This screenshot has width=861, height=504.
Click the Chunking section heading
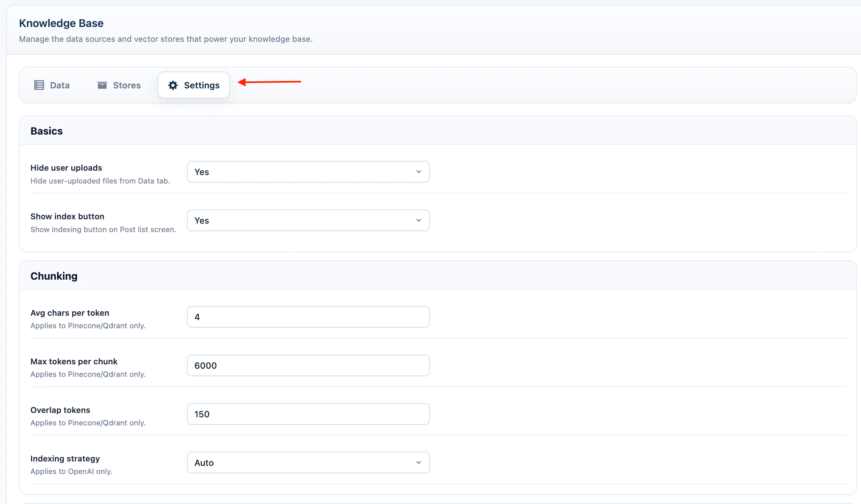coord(54,276)
